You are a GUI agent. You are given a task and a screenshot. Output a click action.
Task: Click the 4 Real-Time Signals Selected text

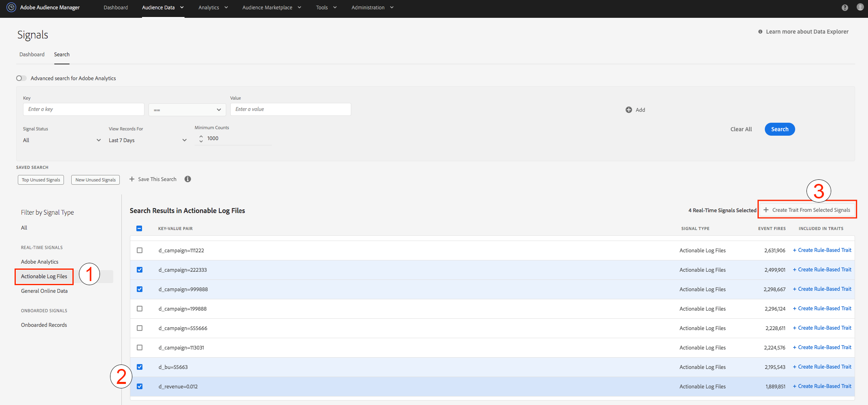pos(722,210)
